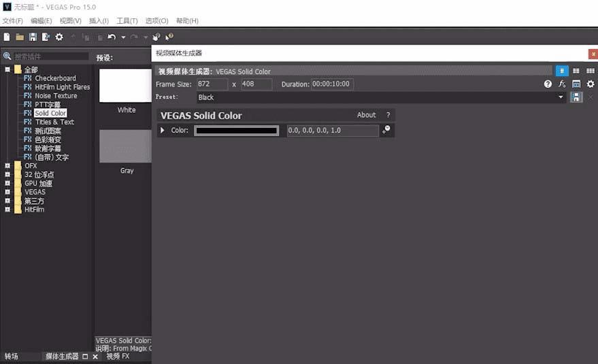Open the 帮助(H) menu
Screen dimensions: 598x364
[187, 21]
